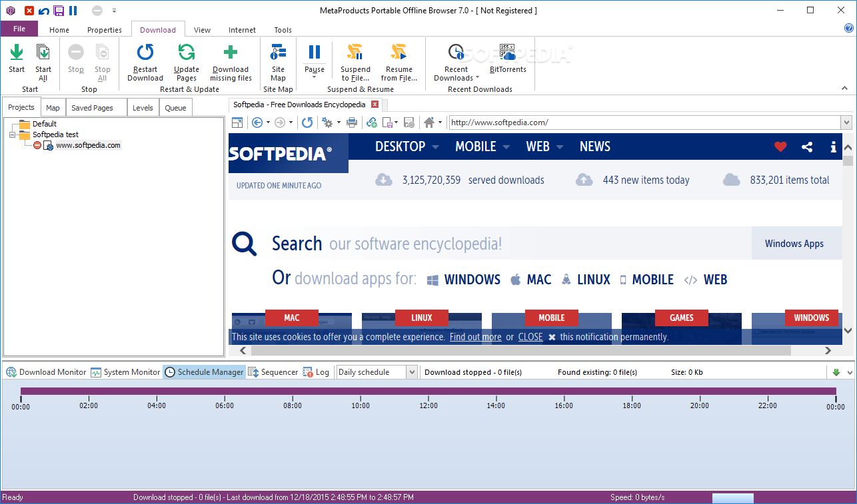Close the Softpedia browser tab

(x=375, y=105)
